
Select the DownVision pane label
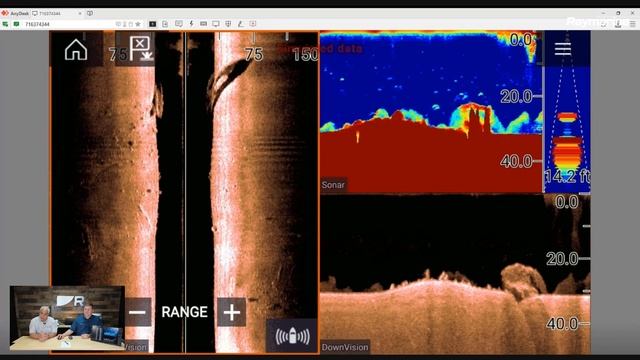[x=345, y=347]
